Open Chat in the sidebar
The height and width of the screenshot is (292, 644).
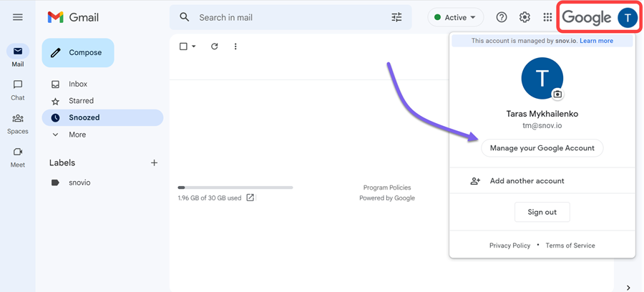click(x=18, y=90)
